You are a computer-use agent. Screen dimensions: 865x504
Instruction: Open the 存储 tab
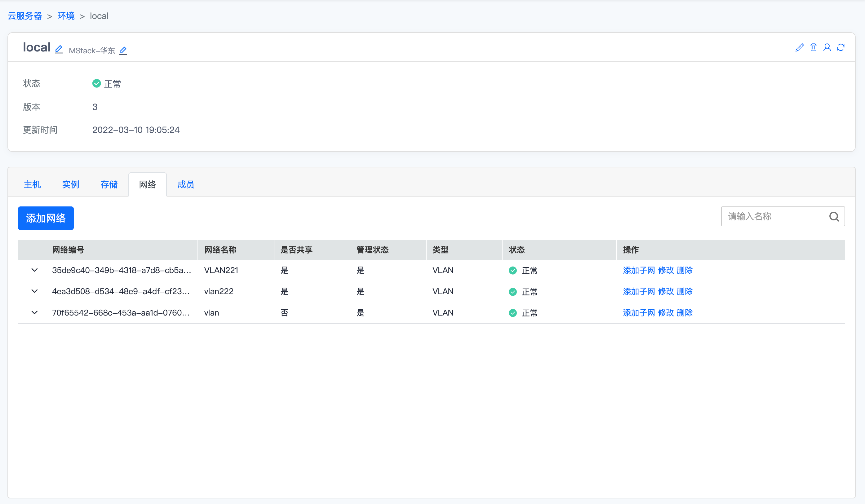[109, 184]
